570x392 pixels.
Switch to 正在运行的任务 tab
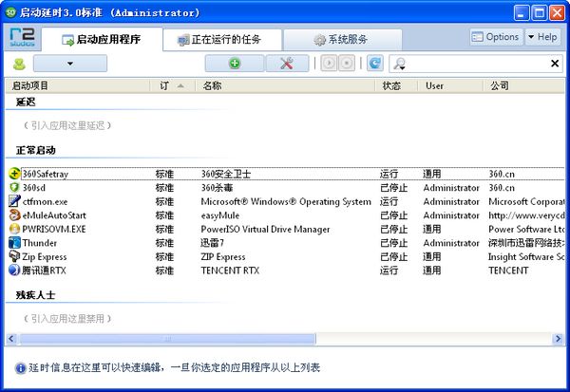coord(222,40)
